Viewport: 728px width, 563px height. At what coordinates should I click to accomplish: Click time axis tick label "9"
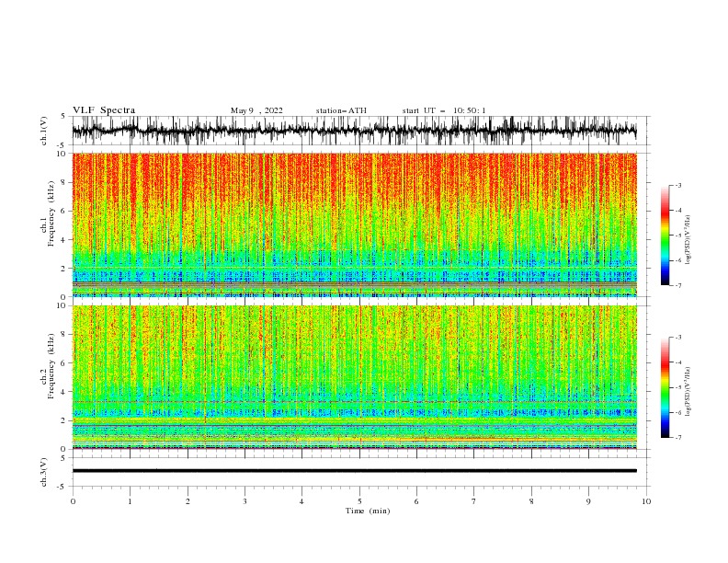coord(588,501)
